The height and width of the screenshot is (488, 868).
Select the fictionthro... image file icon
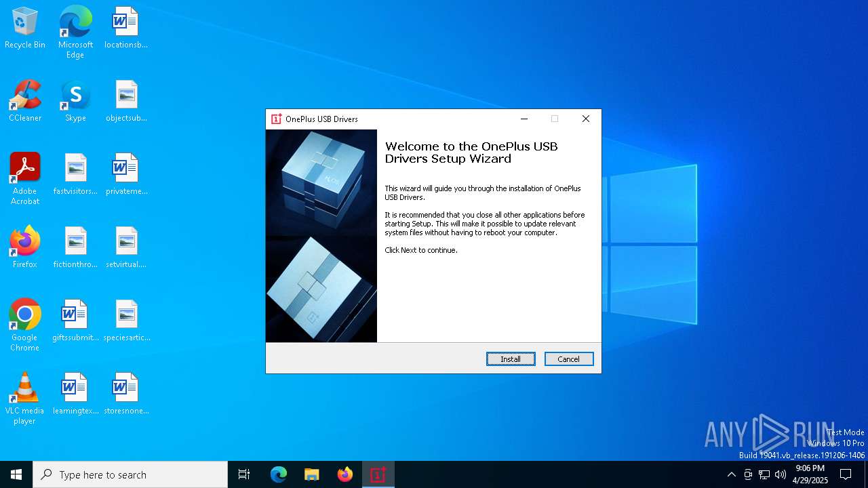tap(75, 248)
